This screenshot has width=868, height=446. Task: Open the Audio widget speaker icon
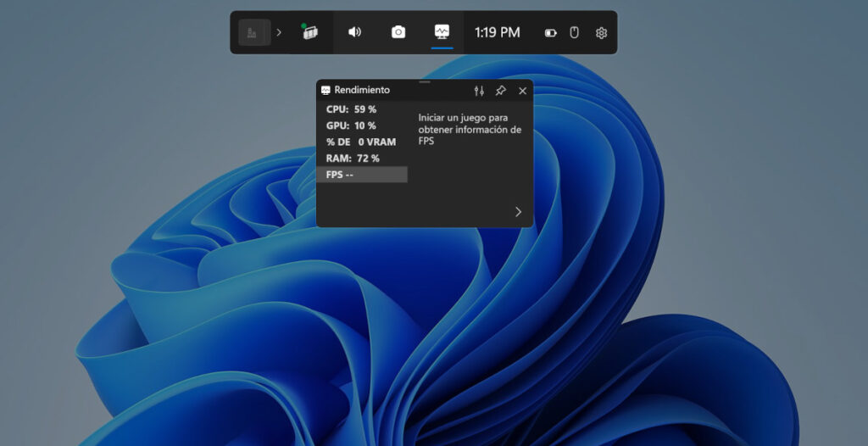[x=354, y=32]
